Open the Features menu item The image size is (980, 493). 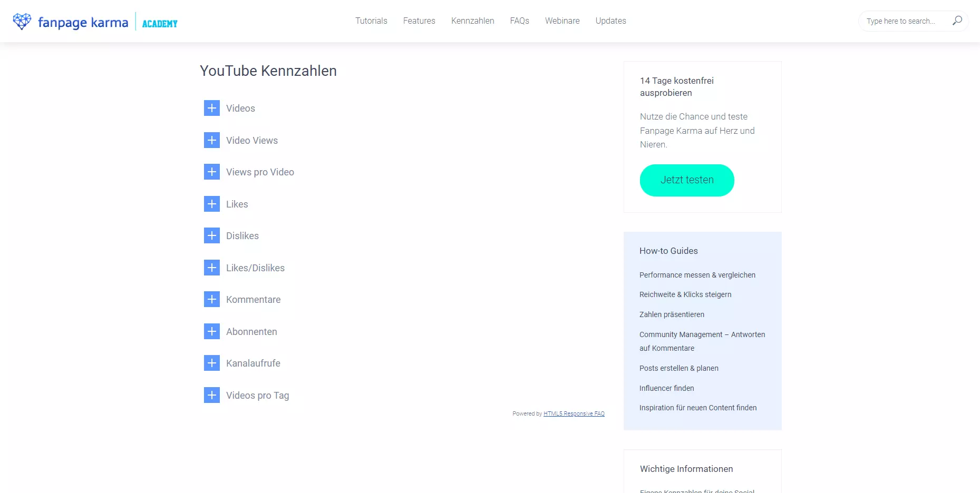(419, 21)
